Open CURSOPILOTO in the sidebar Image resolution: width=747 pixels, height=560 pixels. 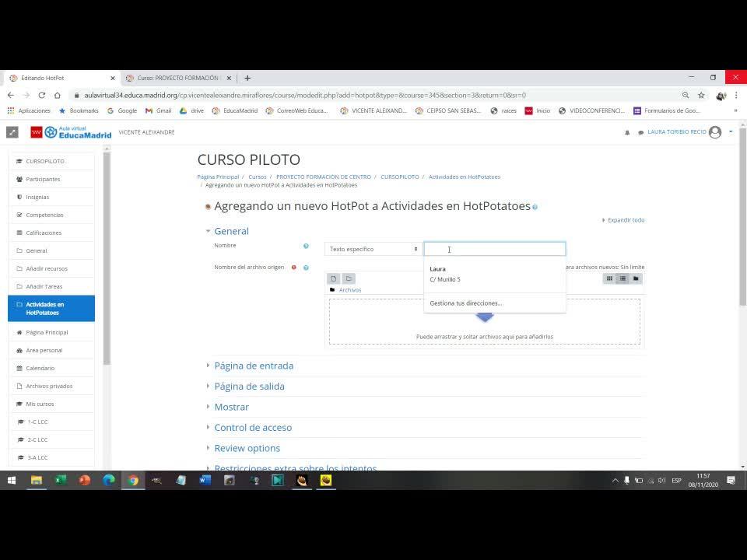[x=51, y=162]
